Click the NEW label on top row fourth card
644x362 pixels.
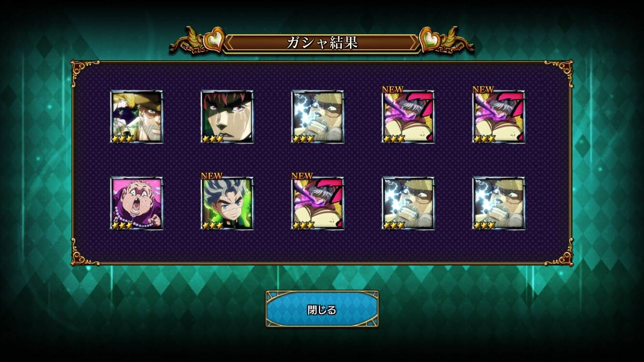click(392, 90)
